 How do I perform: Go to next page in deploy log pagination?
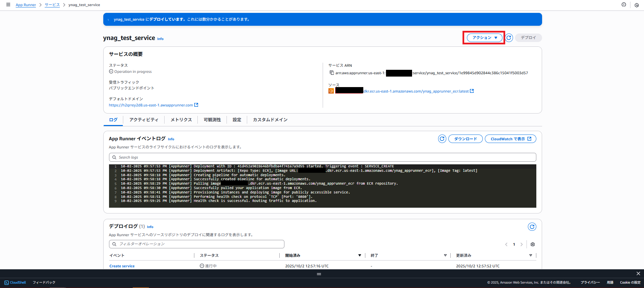click(x=521, y=244)
